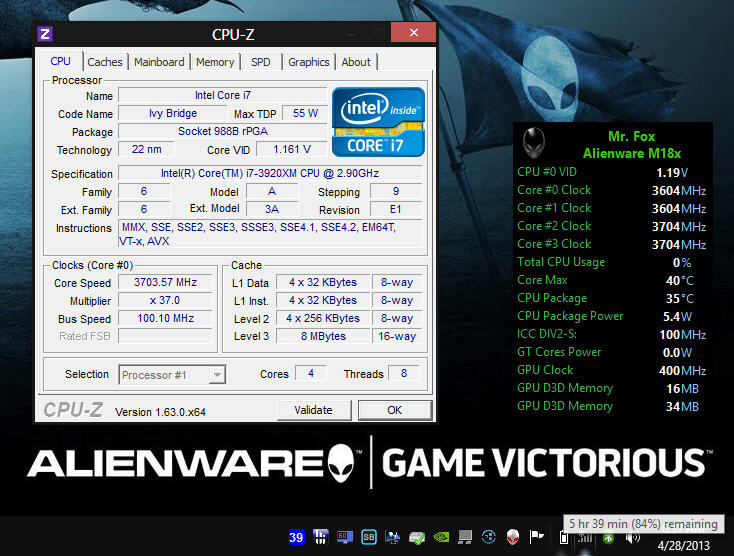
Task: Click the pink 60 monitor tray icon
Action: [x=345, y=537]
